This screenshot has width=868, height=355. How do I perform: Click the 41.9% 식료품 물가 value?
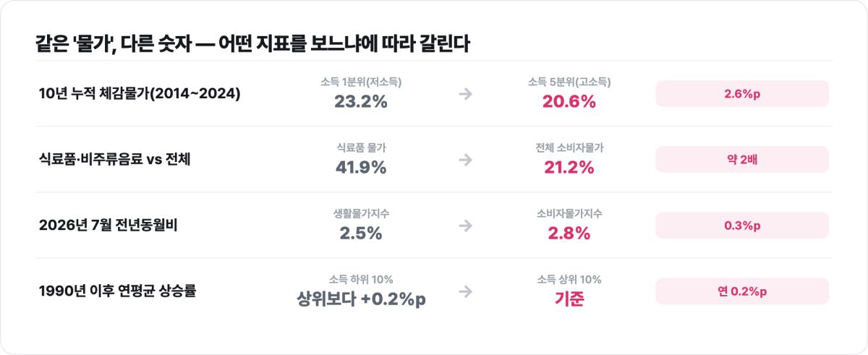(361, 168)
